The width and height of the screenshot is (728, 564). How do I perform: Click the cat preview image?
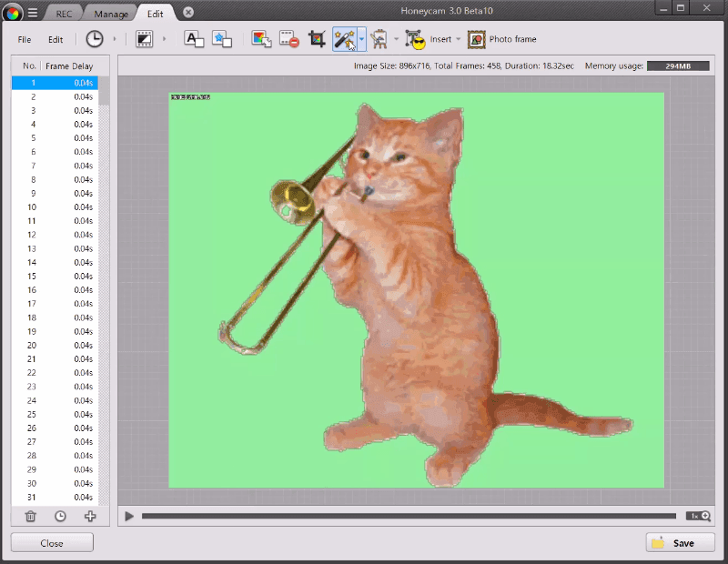(416, 290)
